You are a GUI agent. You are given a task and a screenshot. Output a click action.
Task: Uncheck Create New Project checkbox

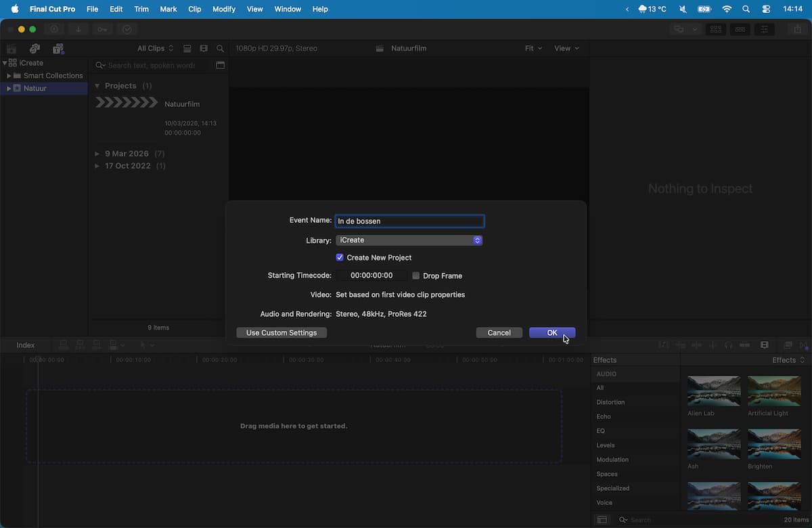(x=340, y=257)
